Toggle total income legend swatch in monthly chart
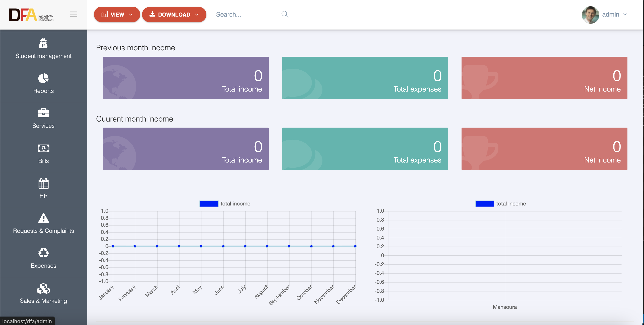The image size is (644, 325). pyautogui.click(x=209, y=204)
